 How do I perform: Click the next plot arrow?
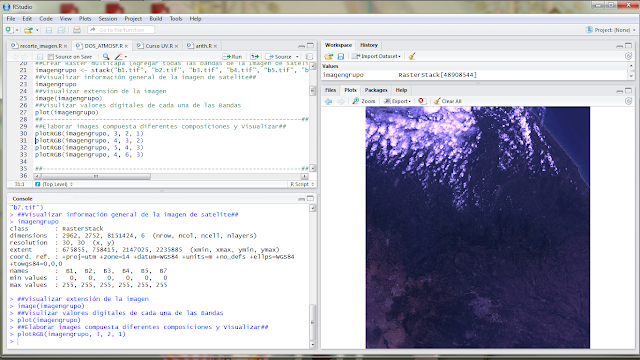tap(341, 101)
